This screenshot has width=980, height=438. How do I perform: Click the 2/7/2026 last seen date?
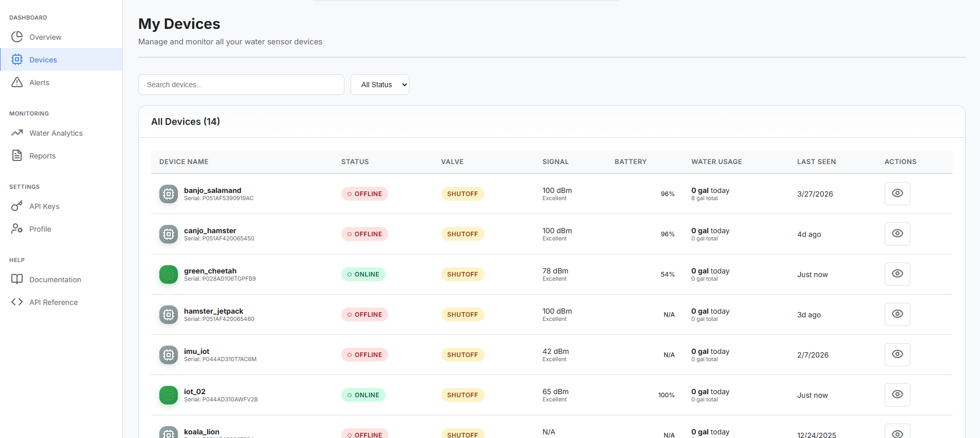pyautogui.click(x=813, y=355)
